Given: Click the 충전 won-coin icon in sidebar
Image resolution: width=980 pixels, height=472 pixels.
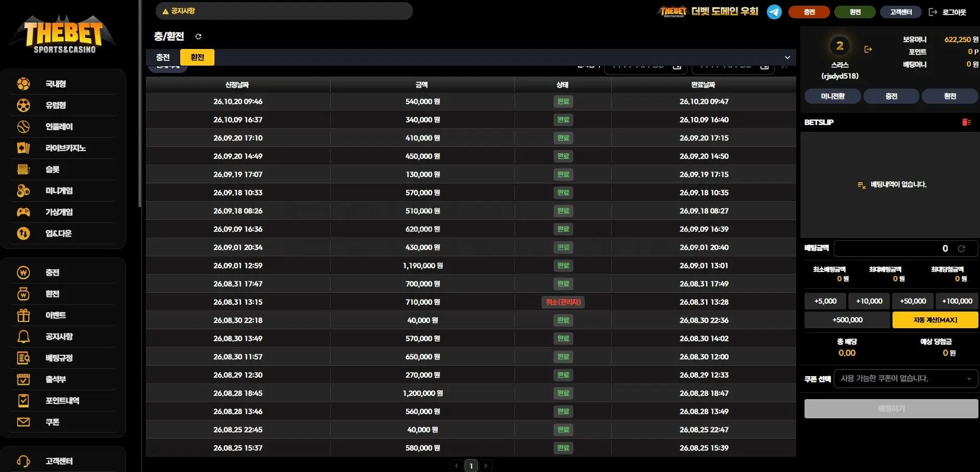Looking at the screenshot, I should (23, 272).
